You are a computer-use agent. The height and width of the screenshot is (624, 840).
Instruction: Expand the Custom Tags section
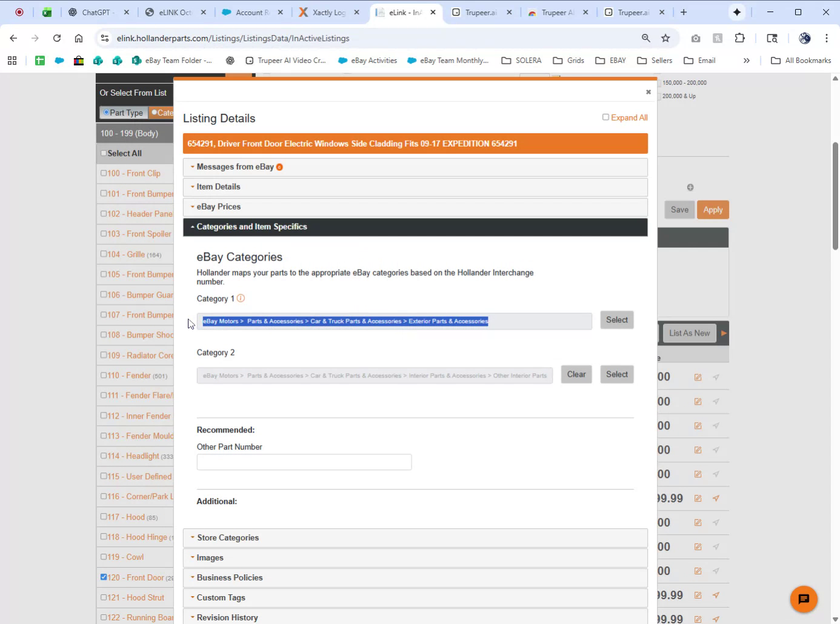click(415, 597)
